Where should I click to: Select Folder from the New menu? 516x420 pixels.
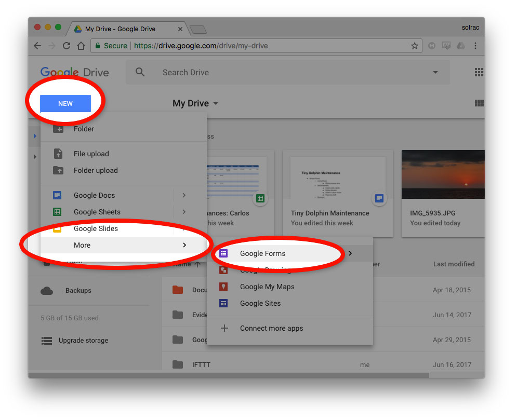tap(123, 129)
